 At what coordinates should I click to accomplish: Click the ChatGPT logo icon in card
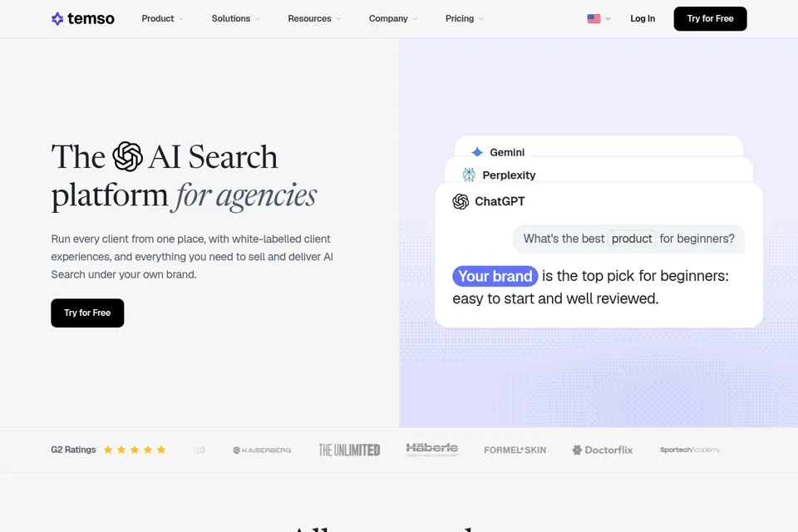[461, 202]
